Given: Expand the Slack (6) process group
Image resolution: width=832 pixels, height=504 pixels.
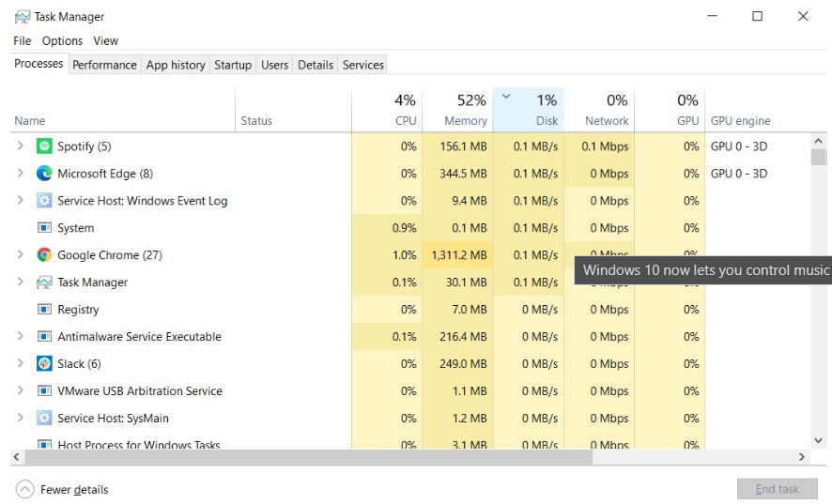Looking at the screenshot, I should click(20, 363).
